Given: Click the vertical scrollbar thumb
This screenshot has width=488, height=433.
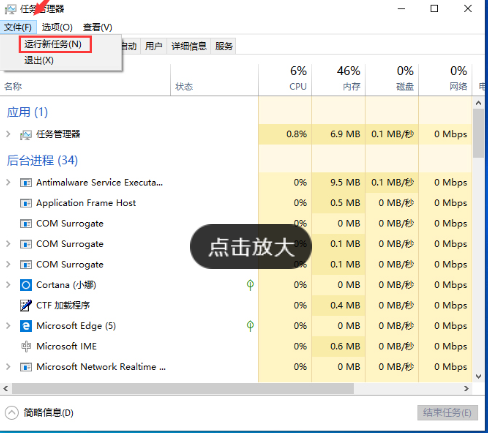Looking at the screenshot, I should pyautogui.click(x=479, y=133).
